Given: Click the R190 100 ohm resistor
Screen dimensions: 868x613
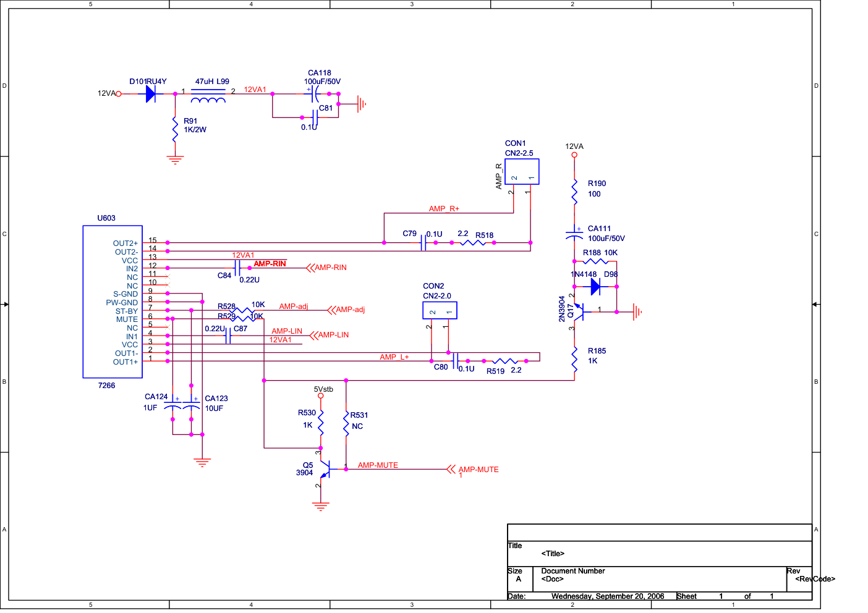Looking at the screenshot, I should click(574, 192).
